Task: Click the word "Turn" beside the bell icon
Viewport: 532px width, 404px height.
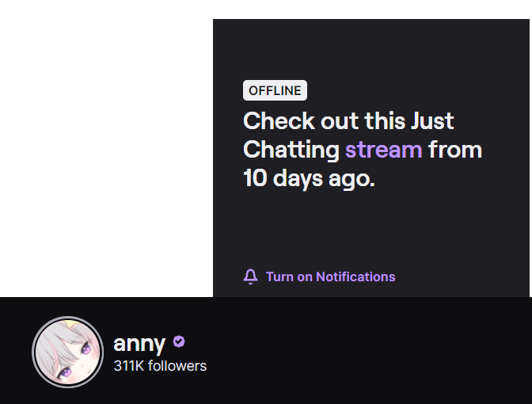Action: tap(279, 276)
